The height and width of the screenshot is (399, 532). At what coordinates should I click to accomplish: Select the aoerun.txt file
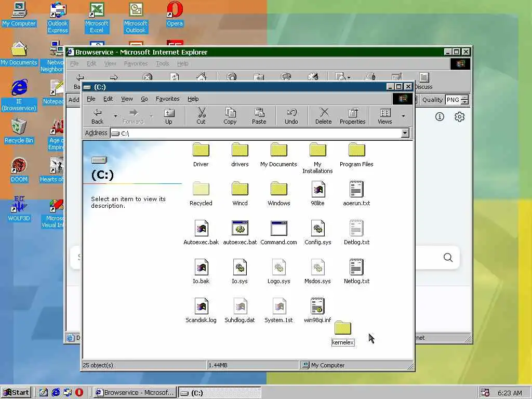click(356, 194)
